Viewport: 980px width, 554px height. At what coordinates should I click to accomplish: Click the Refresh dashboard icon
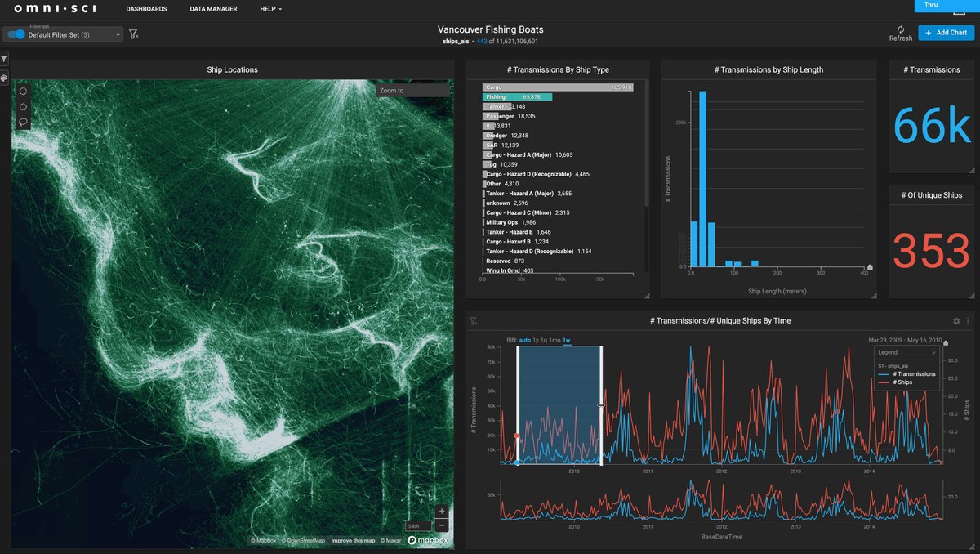[x=901, y=29]
